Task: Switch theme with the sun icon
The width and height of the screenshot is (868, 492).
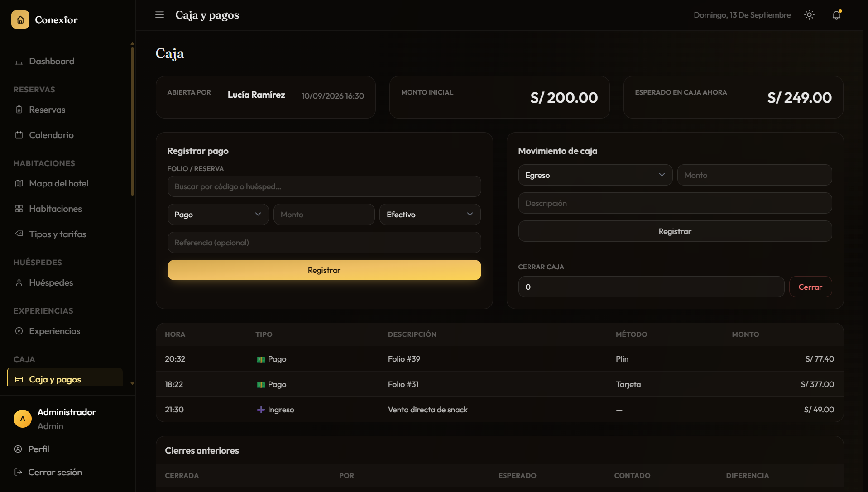Action: pos(809,15)
